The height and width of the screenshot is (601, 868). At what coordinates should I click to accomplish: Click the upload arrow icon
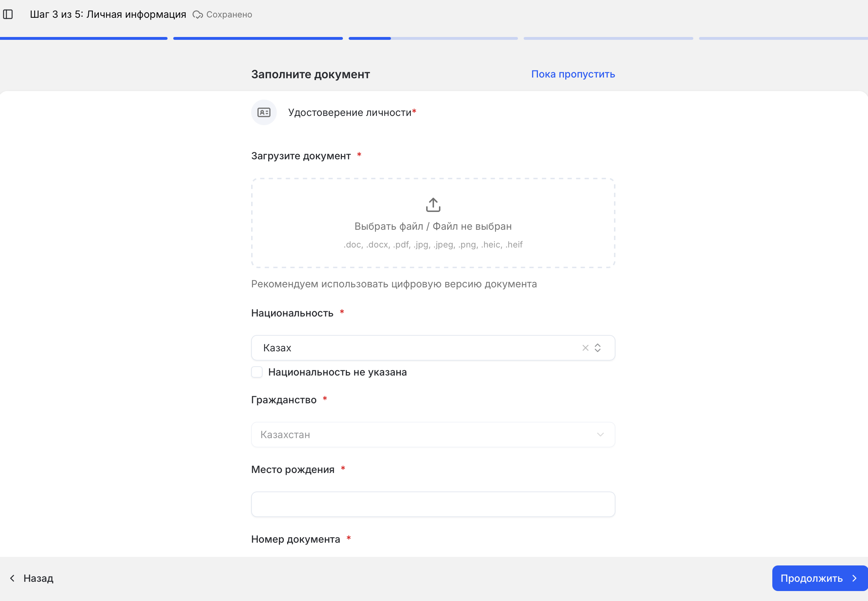[x=433, y=205]
